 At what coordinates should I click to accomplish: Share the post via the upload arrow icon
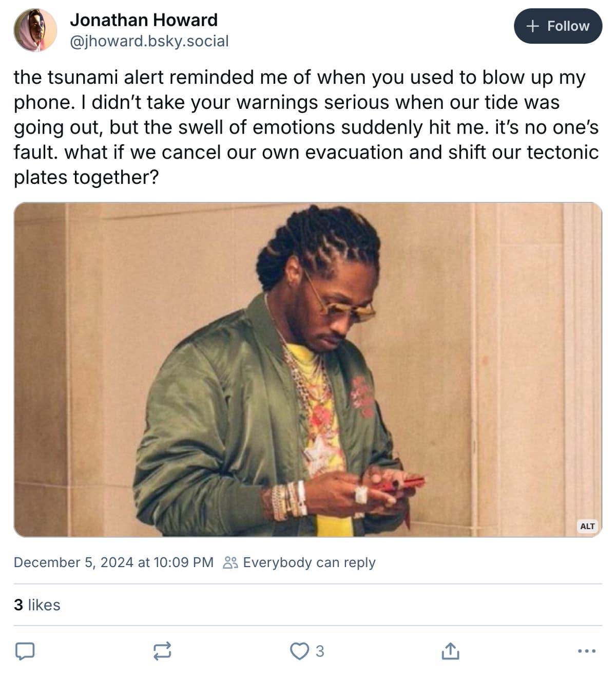[450, 651]
